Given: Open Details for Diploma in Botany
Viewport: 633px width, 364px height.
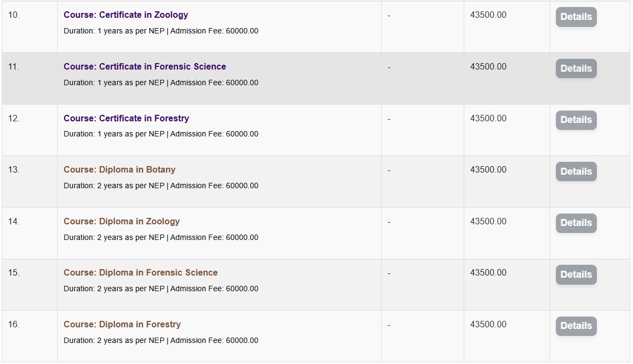Looking at the screenshot, I should click(x=576, y=171).
